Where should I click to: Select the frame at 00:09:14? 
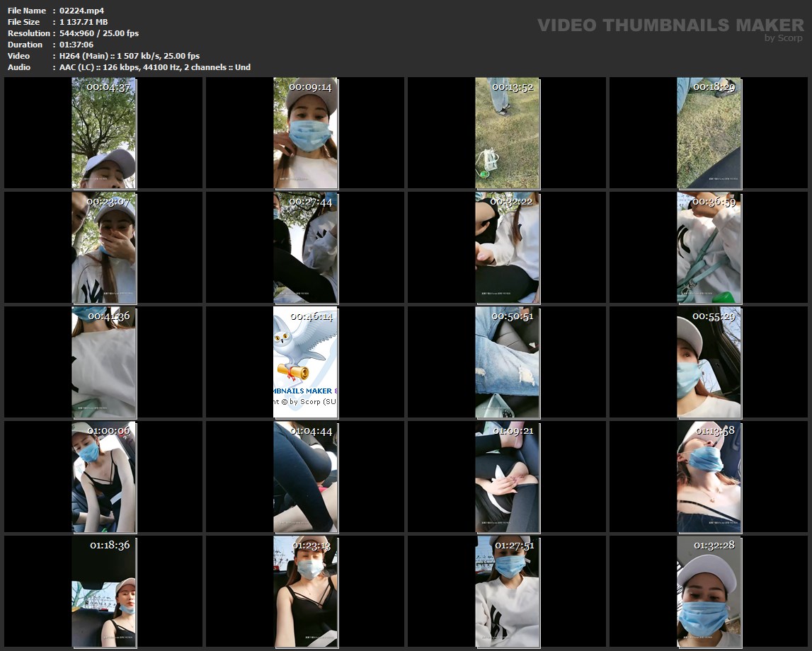(305, 133)
